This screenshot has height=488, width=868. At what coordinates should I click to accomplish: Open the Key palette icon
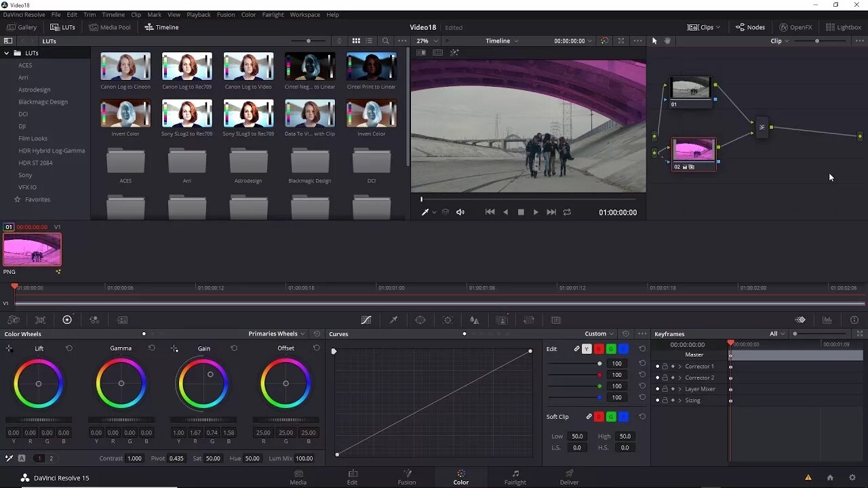(x=502, y=320)
